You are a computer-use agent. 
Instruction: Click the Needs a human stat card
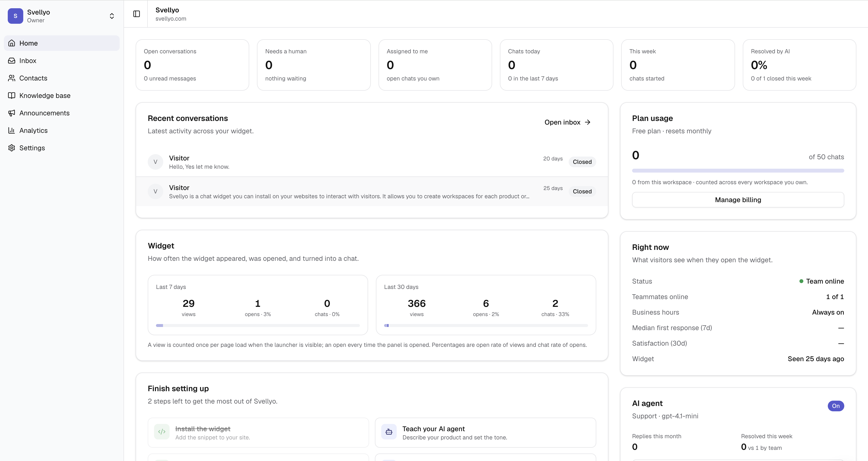click(x=314, y=65)
